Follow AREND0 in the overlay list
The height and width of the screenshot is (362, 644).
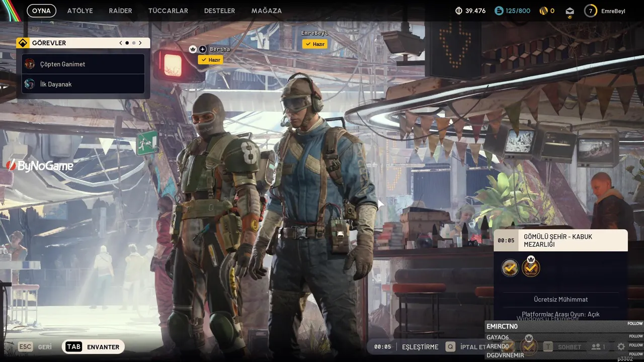pos(635,345)
